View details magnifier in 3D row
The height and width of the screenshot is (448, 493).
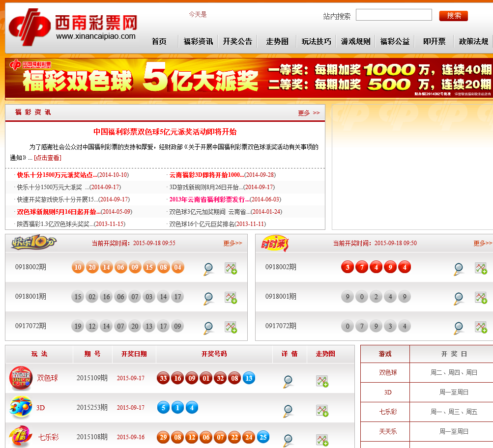(288, 411)
